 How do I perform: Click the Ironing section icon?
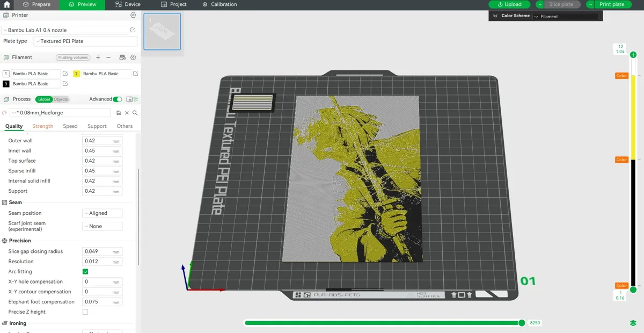[x=5, y=323]
